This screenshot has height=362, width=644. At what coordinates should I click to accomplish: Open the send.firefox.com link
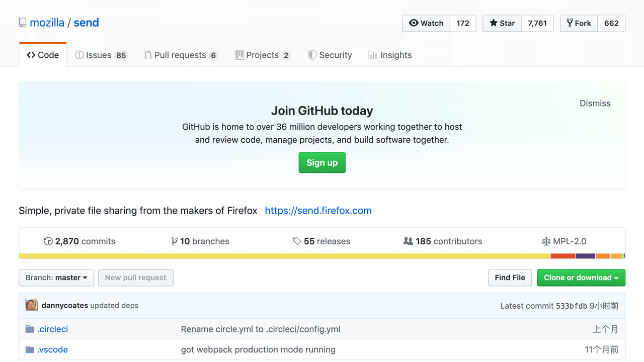pos(318,211)
